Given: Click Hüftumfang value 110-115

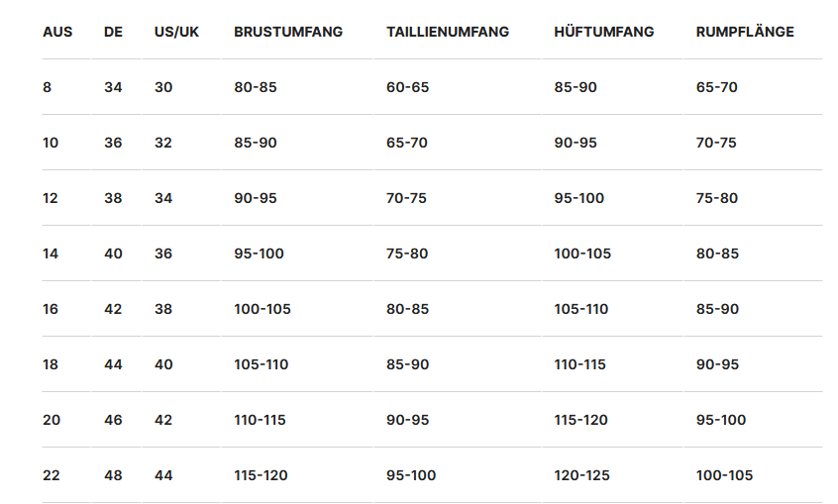Looking at the screenshot, I should click(580, 364).
